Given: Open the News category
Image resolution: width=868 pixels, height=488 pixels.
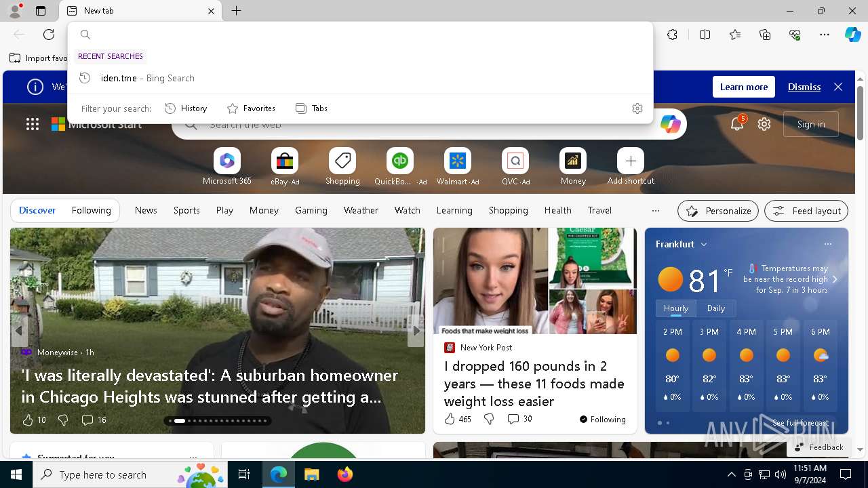Looking at the screenshot, I should click(146, 210).
